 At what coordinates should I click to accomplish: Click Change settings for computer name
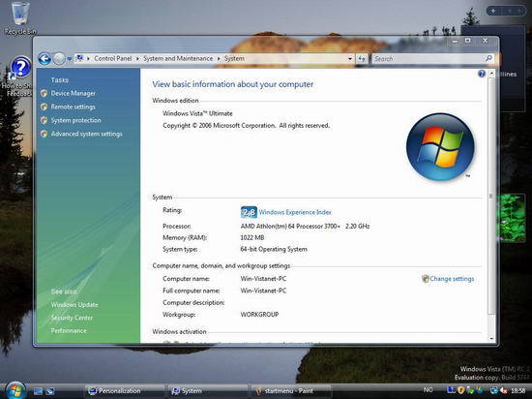tap(452, 279)
